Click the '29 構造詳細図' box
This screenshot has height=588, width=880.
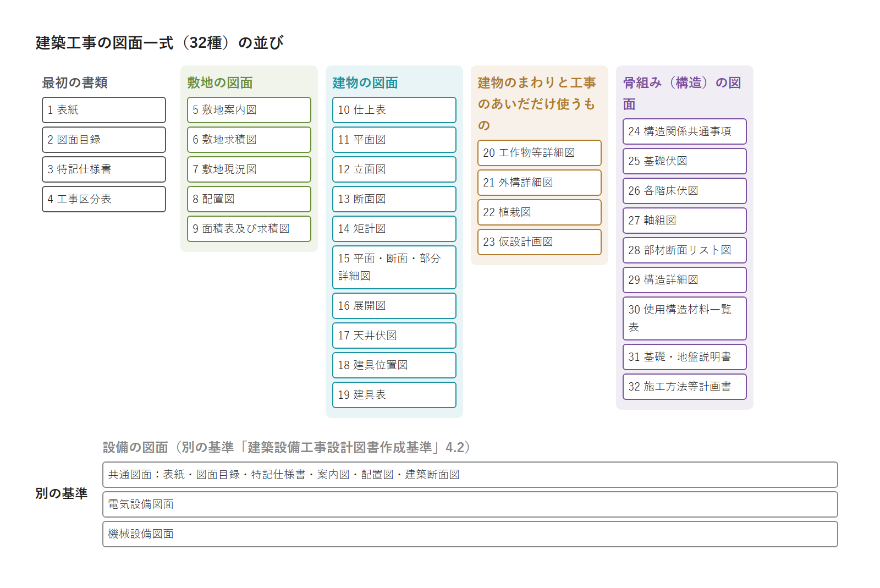[x=685, y=280]
